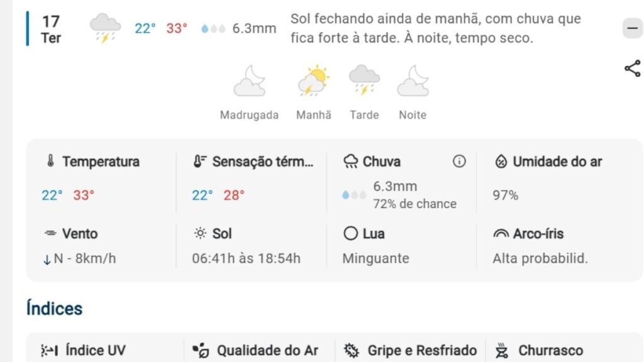The width and height of the screenshot is (644, 362).
Task: Click the Sensação térmica thermometer icon
Action: click(x=200, y=162)
